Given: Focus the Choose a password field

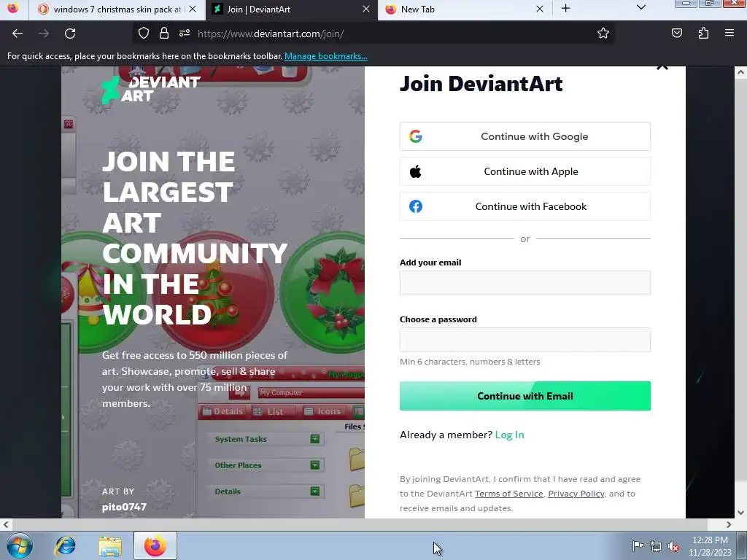Looking at the screenshot, I should pyautogui.click(x=525, y=340).
